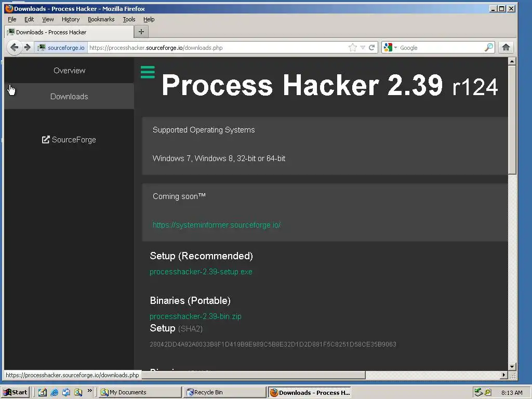Open a new tab with plus button

141,32
